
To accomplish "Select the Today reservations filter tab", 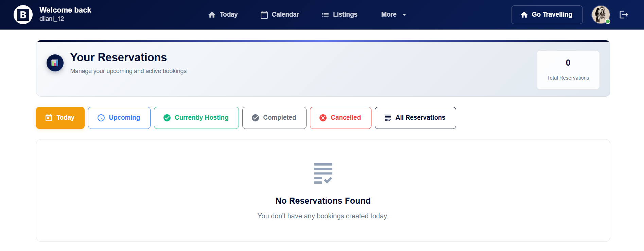I will (x=60, y=118).
